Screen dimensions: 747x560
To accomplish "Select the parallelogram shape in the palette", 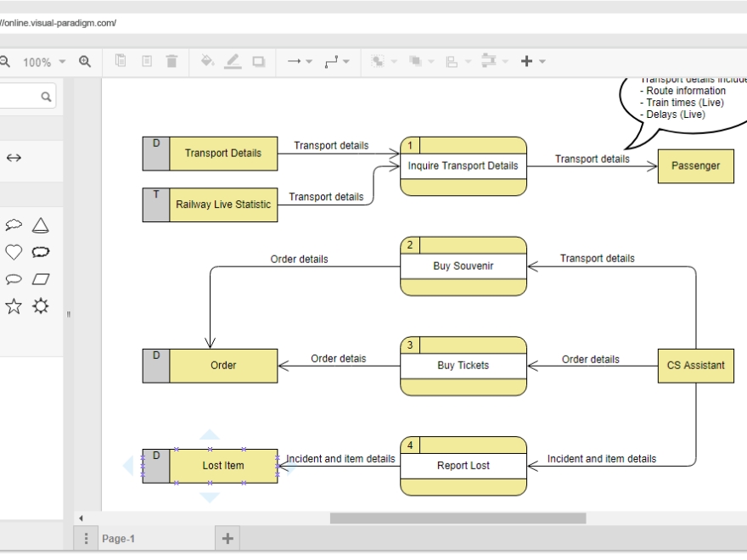I will (x=41, y=278).
